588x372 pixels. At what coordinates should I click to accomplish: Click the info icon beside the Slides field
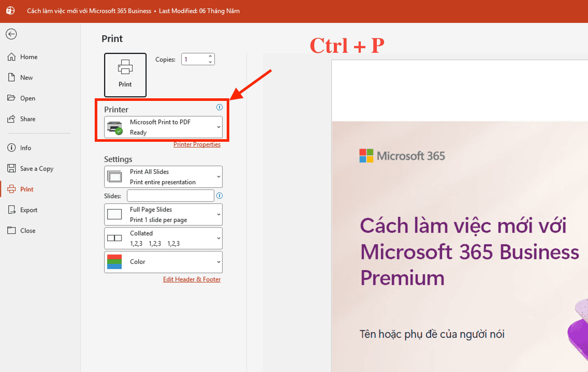(219, 196)
